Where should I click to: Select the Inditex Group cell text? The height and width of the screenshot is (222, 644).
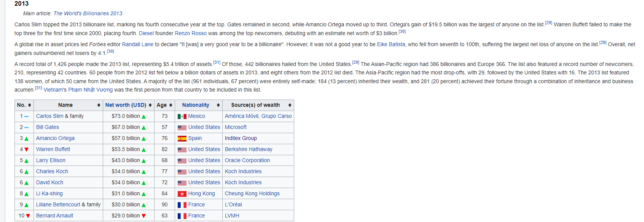click(241, 138)
